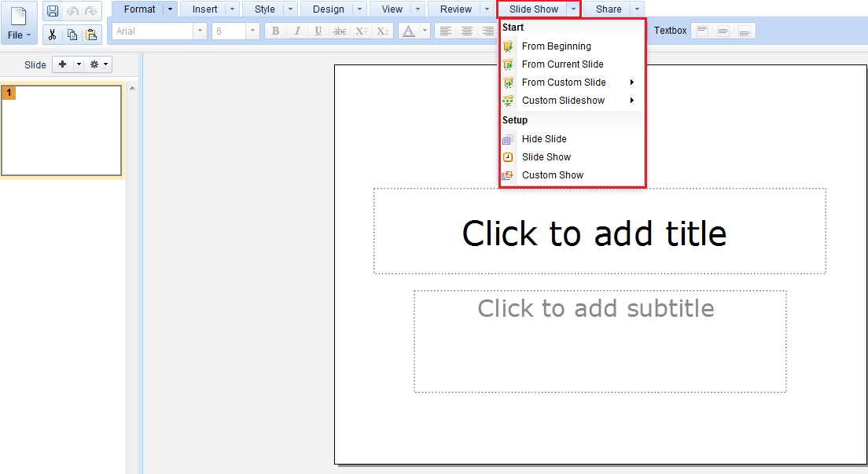The height and width of the screenshot is (474, 868).
Task: Choose Hide Slide in Setup
Action: coord(572,138)
